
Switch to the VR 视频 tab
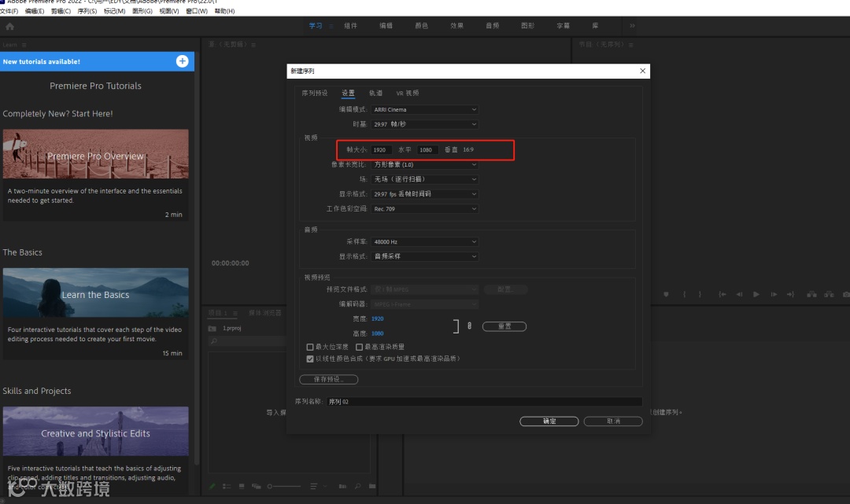[x=407, y=93]
